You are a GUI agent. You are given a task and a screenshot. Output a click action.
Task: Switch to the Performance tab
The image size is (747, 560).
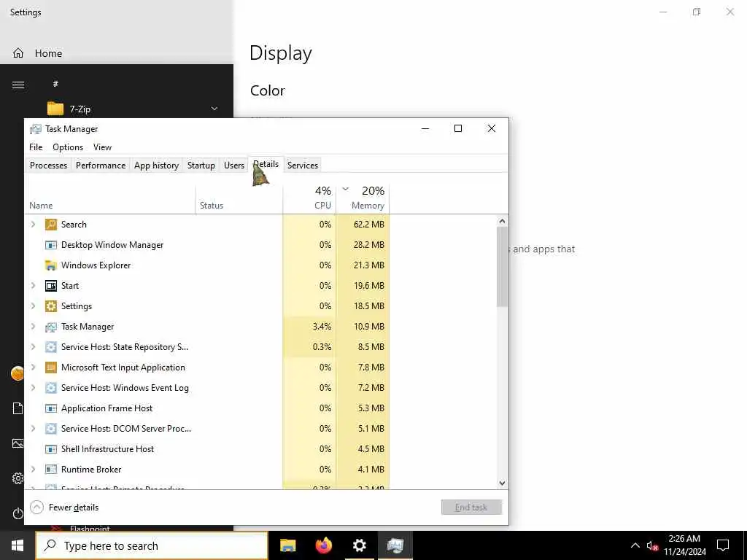click(x=101, y=166)
